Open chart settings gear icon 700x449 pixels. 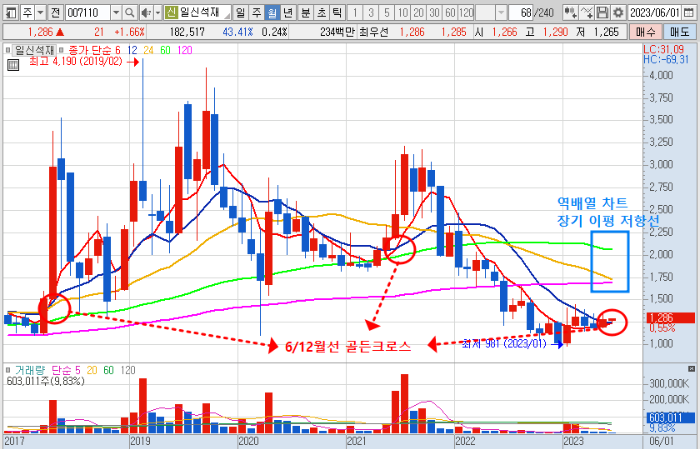click(x=618, y=12)
